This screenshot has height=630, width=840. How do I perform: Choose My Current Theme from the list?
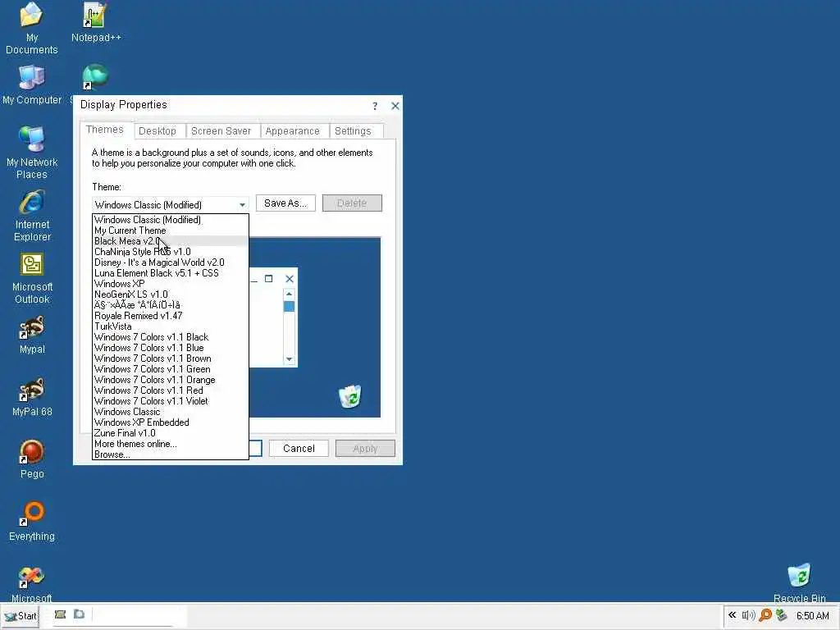point(171,231)
